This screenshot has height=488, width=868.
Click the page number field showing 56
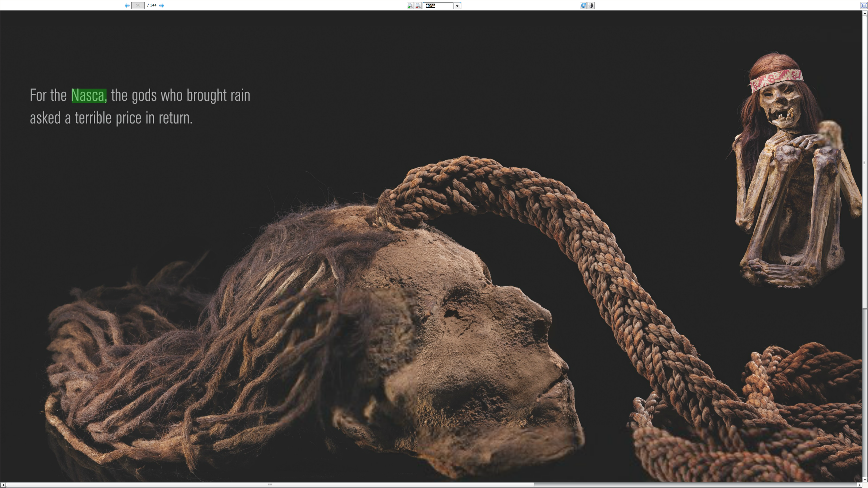coord(138,6)
